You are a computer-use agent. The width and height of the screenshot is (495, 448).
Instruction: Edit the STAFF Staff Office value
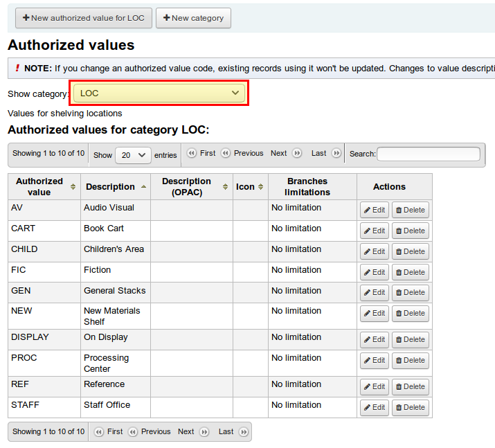(x=375, y=408)
